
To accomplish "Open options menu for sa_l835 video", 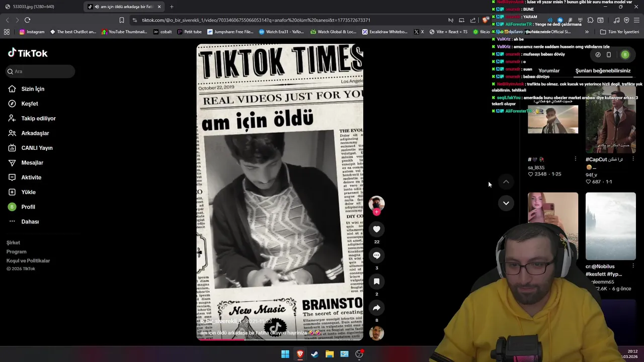I will (x=576, y=159).
